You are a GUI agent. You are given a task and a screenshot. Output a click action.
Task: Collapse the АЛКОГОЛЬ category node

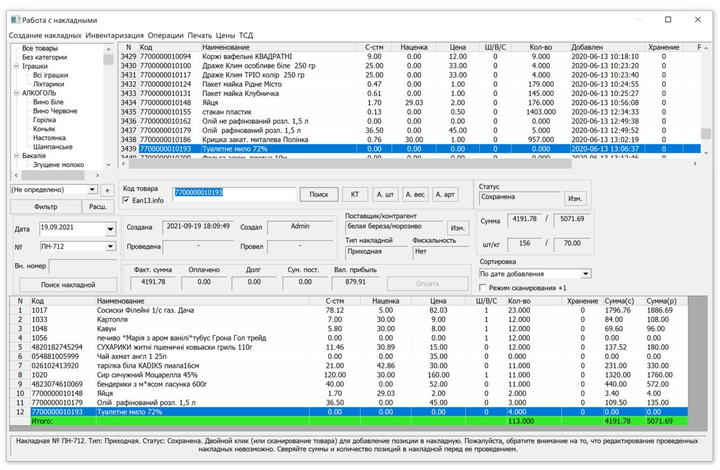click(x=17, y=93)
